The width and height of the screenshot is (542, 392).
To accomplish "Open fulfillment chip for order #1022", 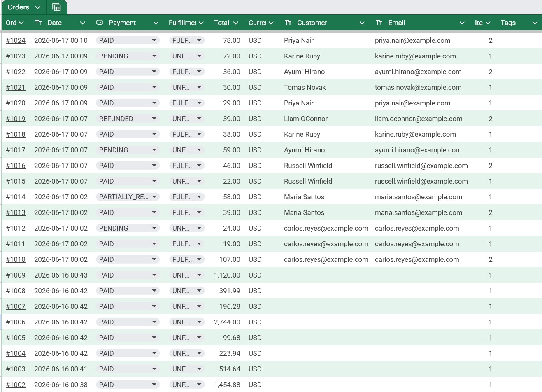I will pyautogui.click(x=187, y=72).
